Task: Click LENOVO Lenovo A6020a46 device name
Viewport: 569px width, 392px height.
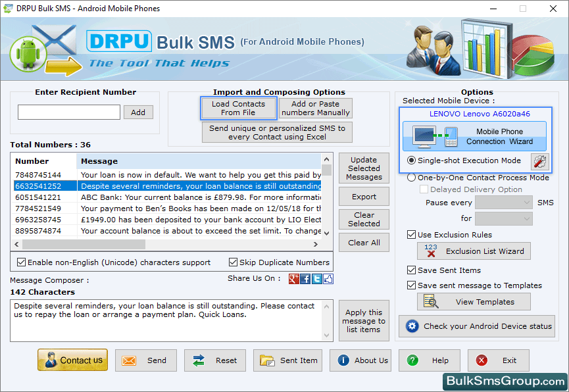Action: 480,114
